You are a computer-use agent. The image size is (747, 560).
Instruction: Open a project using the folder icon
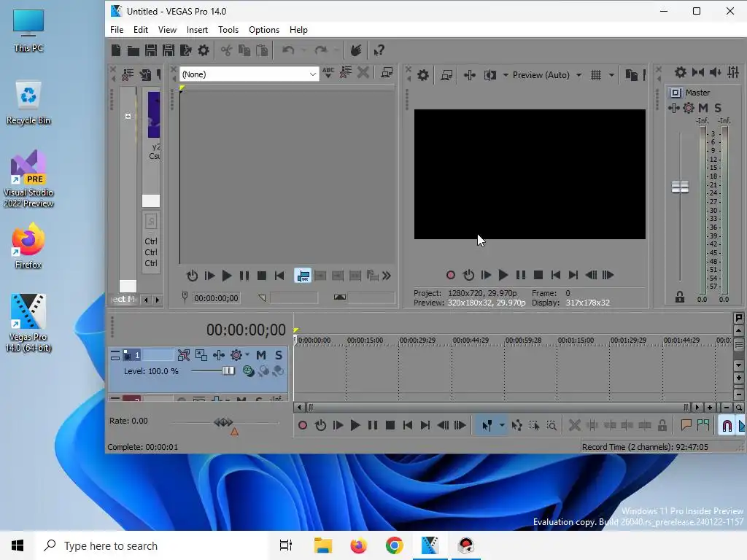(133, 51)
